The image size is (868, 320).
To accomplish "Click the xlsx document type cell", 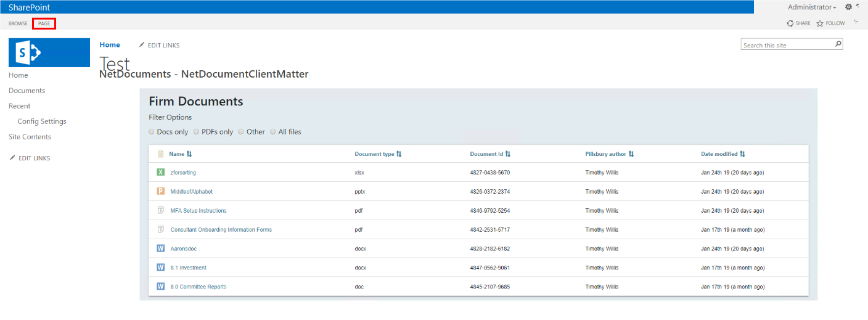I will pyautogui.click(x=359, y=173).
